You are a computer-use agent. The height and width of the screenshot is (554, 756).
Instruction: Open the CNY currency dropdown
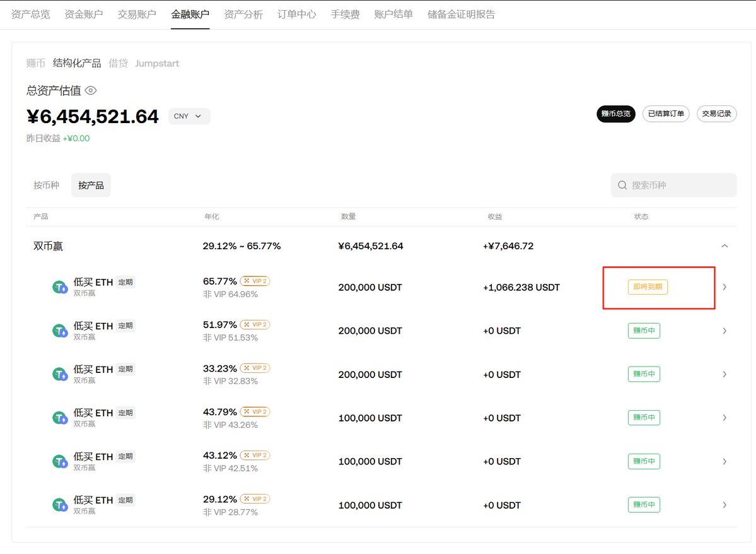pos(189,116)
